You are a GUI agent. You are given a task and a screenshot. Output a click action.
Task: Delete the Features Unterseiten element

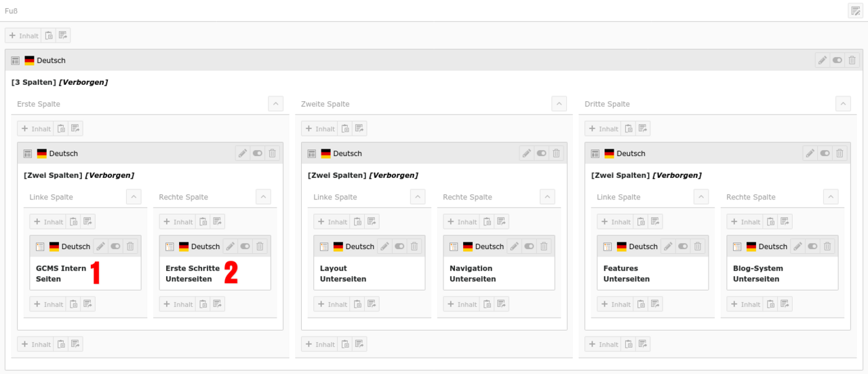pyautogui.click(x=698, y=246)
